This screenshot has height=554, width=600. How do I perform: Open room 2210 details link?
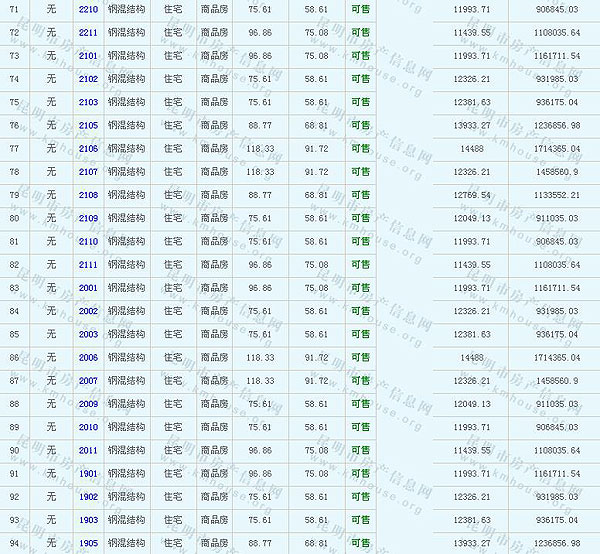pyautogui.click(x=88, y=9)
